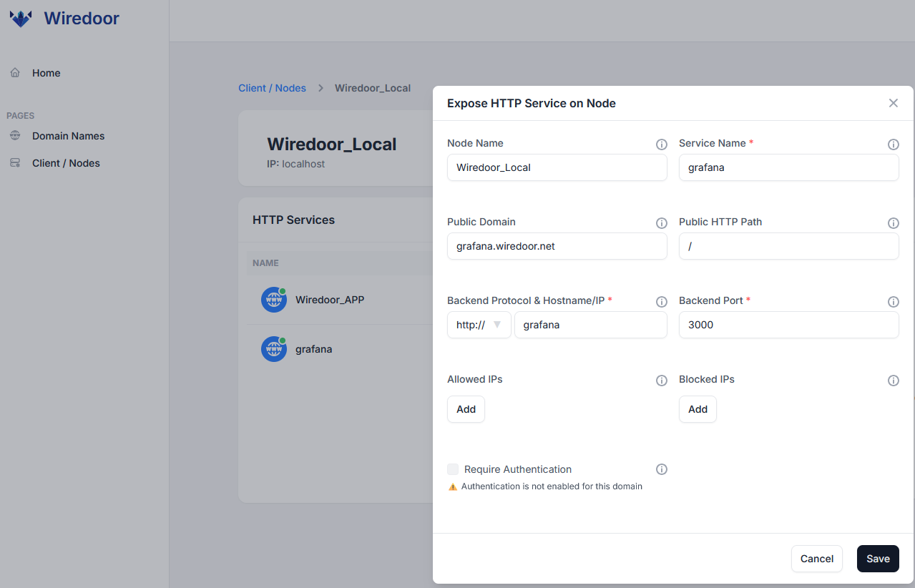Click the Public HTTP Path input field
The width and height of the screenshot is (915, 588).
(x=789, y=246)
